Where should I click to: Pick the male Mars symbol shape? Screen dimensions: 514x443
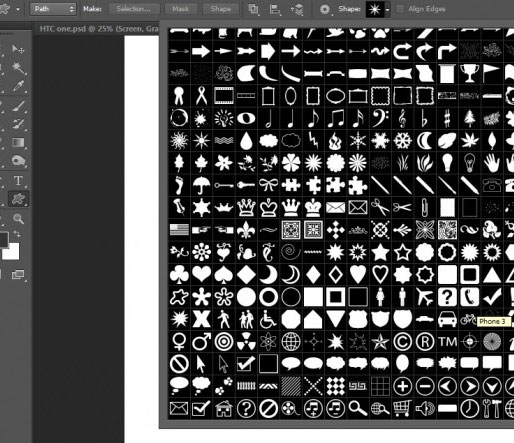coord(201,342)
